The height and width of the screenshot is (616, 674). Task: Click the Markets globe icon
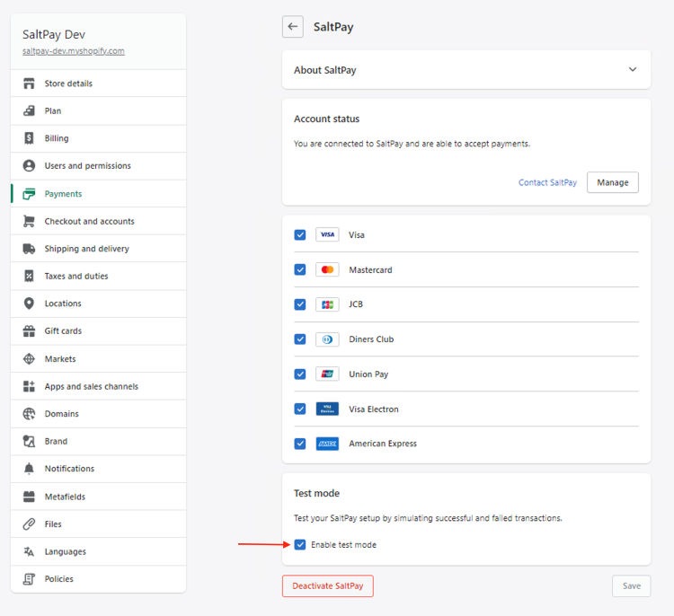click(29, 358)
